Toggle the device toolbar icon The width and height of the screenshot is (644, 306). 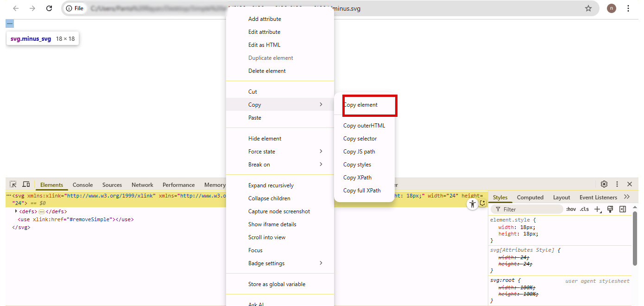(26, 185)
